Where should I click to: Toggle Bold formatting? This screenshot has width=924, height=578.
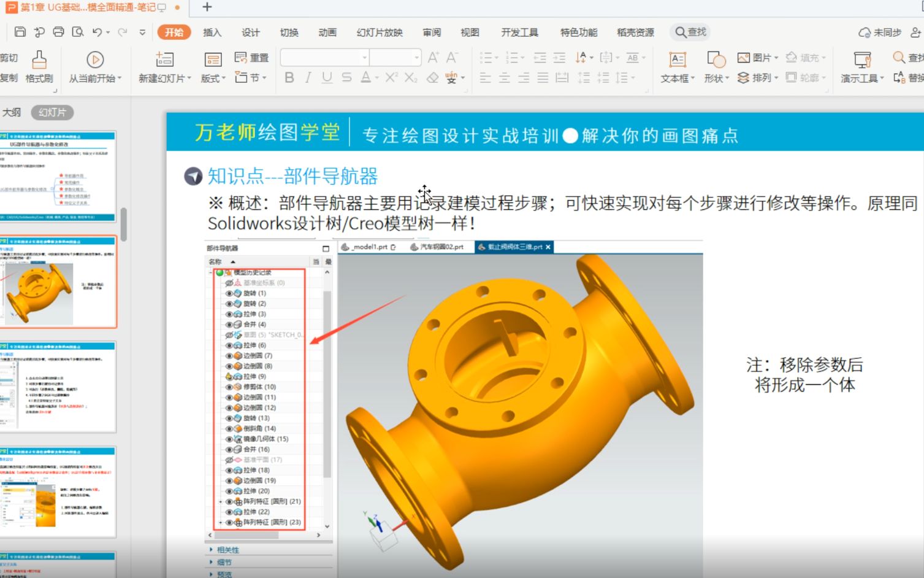289,77
